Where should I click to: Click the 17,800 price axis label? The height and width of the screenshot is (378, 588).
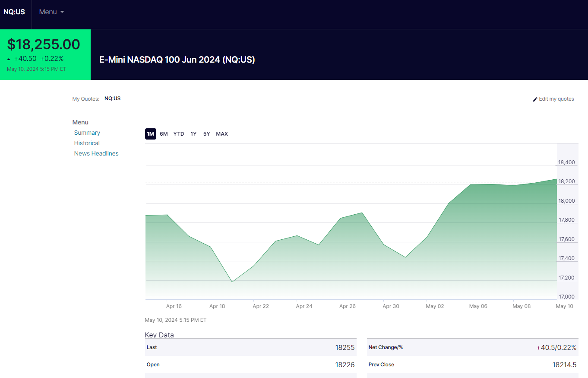coord(566,220)
